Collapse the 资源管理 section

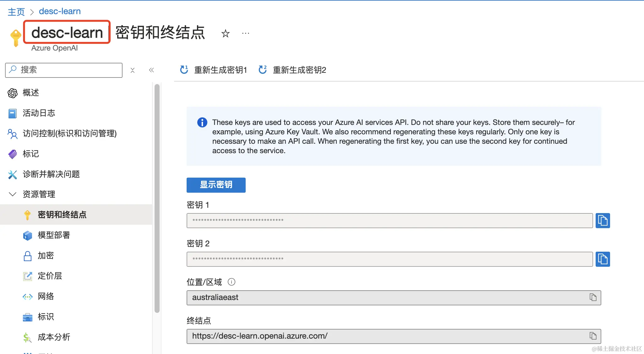click(x=13, y=194)
